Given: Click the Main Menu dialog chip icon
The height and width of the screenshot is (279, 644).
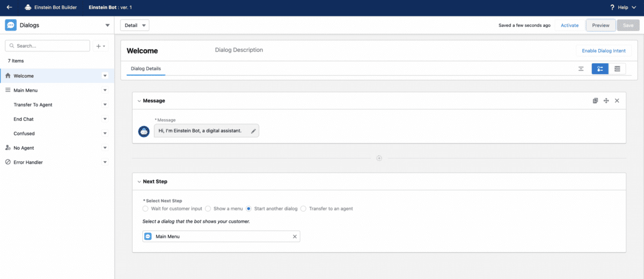Looking at the screenshot, I should tap(148, 236).
